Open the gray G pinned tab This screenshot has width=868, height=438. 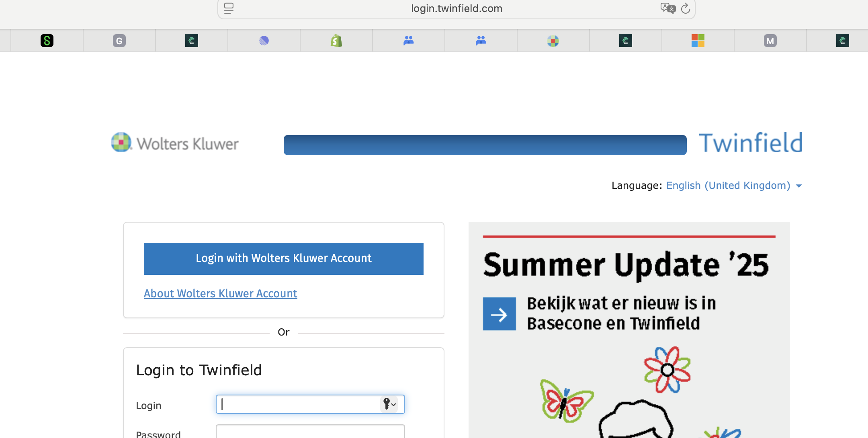[119, 41]
